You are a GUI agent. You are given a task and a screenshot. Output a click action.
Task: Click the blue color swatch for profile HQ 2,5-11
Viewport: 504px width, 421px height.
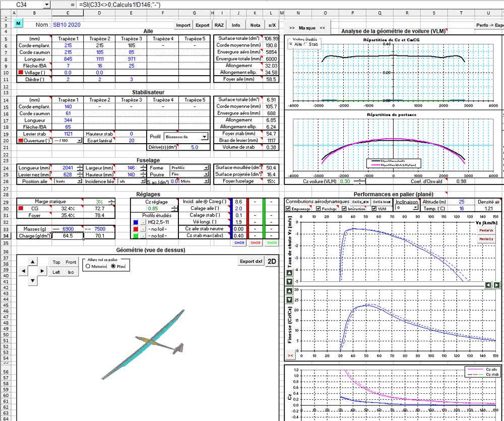coord(136,222)
